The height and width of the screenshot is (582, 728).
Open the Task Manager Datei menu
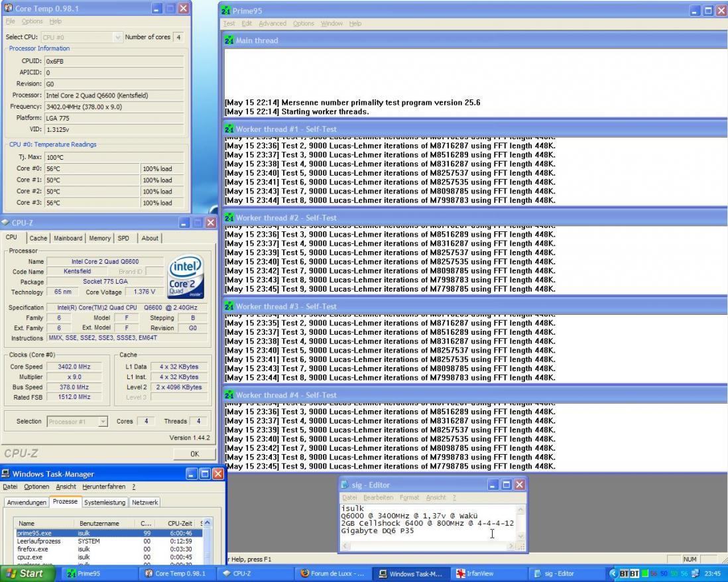10,487
